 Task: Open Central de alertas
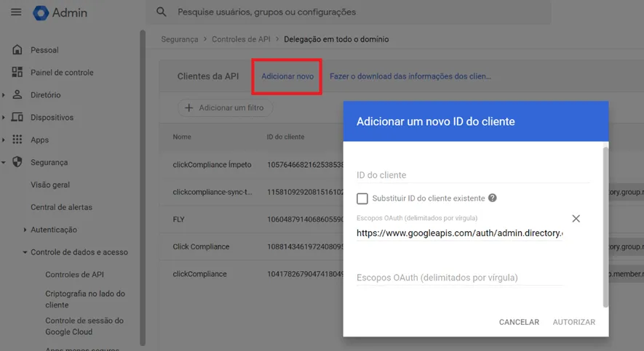[x=61, y=207]
